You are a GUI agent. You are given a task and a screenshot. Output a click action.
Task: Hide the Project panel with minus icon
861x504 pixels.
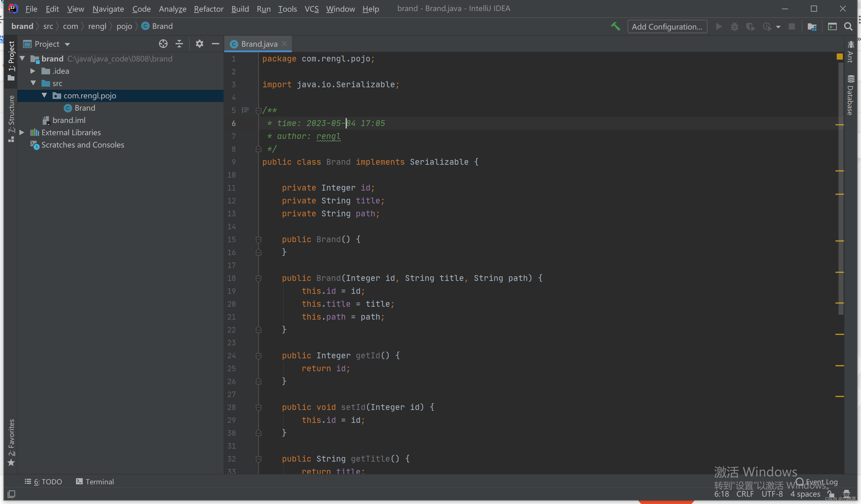pos(215,44)
